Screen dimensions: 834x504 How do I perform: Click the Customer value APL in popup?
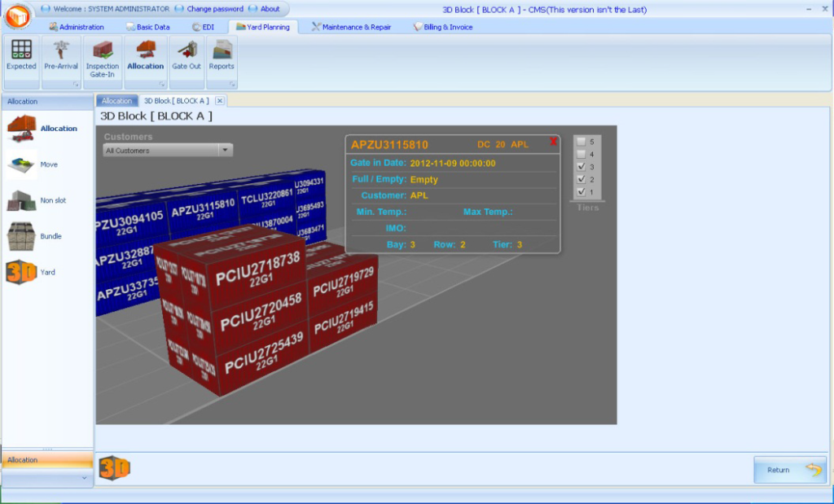tap(419, 195)
